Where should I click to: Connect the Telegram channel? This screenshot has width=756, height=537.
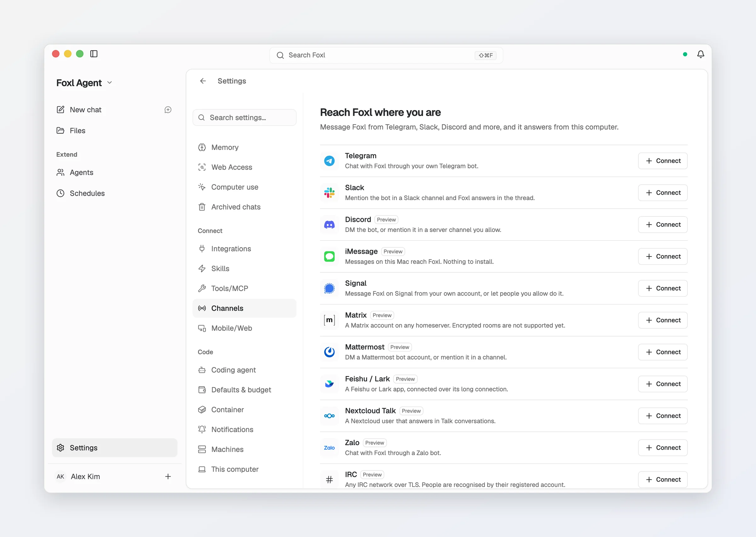tap(662, 161)
